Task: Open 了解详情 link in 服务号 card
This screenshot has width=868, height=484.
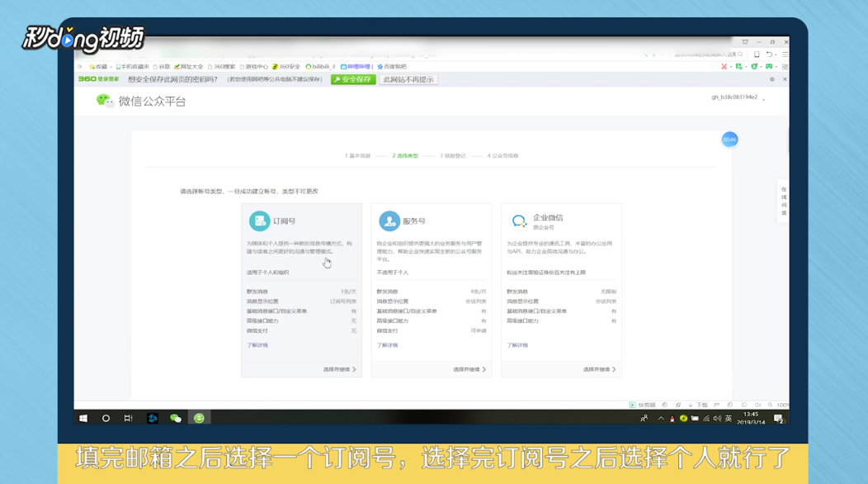Action: [387, 345]
